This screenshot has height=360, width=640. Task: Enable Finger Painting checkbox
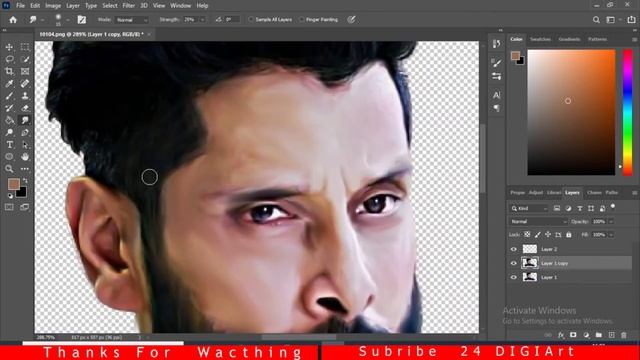[302, 20]
